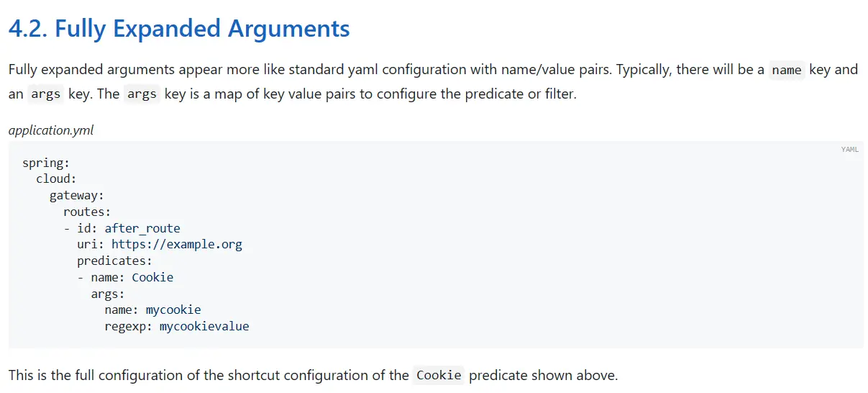Click the "predicates:" key in the YAML code
This screenshot has height=393, width=868.
(x=114, y=261)
